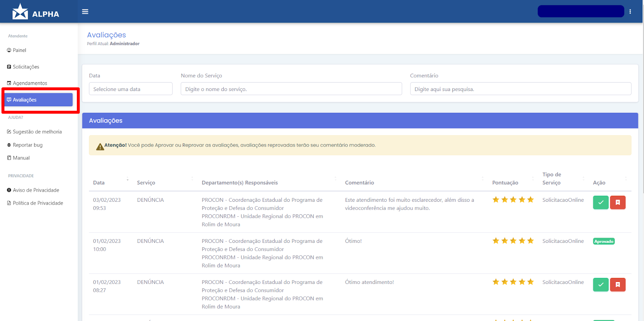This screenshot has height=321, width=644.
Task: Open Aviso de Privacidade
Action: coord(33,190)
